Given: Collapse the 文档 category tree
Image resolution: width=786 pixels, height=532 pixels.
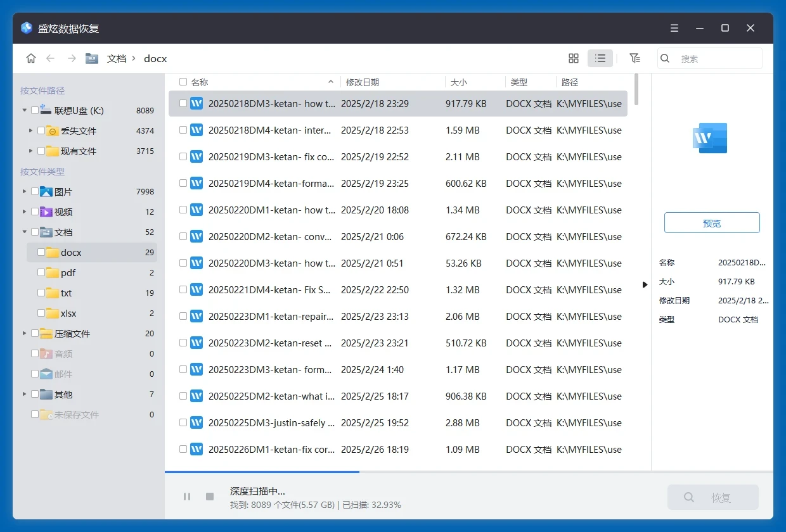Looking at the screenshot, I should point(25,232).
